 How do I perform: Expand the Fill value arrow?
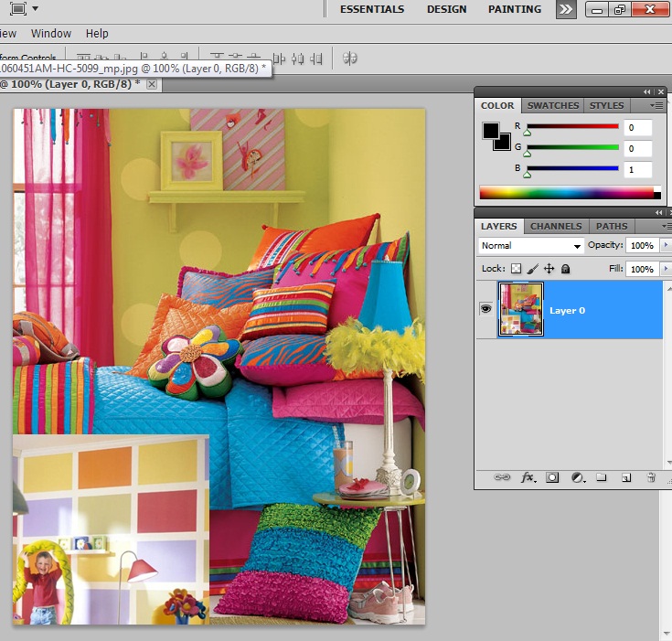(x=665, y=269)
